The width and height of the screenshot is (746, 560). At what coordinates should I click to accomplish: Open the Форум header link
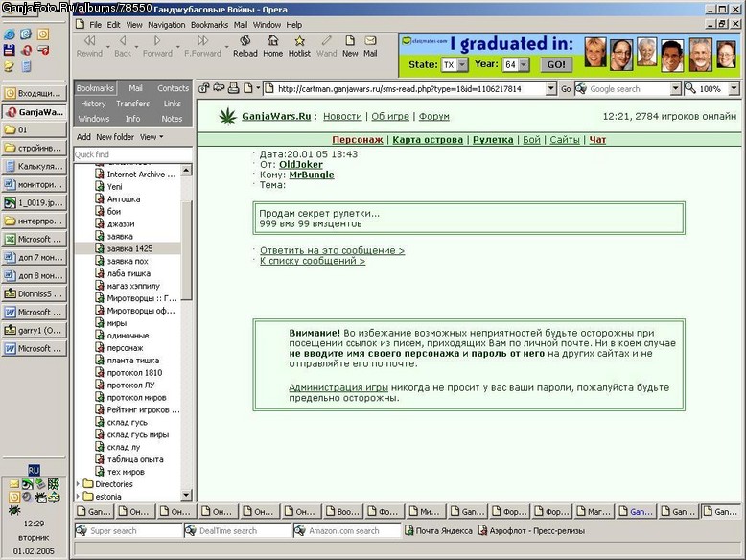click(x=434, y=116)
